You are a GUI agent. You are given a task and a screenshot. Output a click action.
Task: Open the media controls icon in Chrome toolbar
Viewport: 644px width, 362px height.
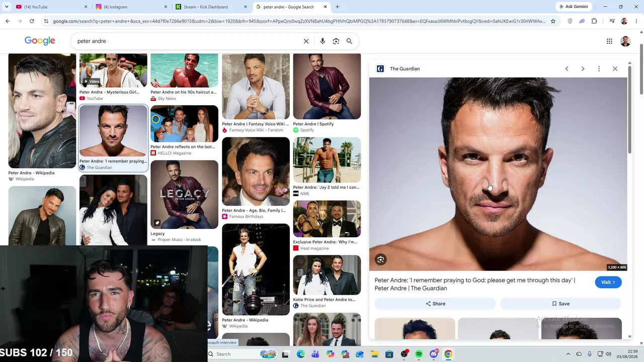[612, 21]
